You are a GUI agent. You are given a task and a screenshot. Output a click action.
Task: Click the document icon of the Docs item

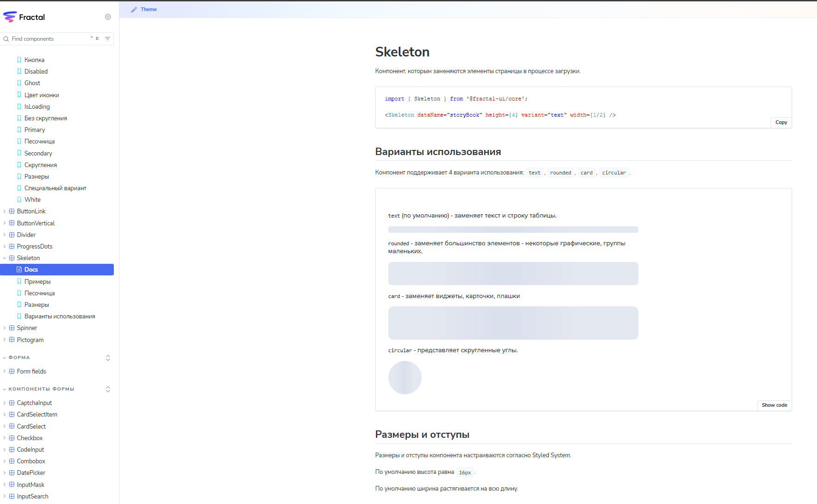(x=19, y=269)
